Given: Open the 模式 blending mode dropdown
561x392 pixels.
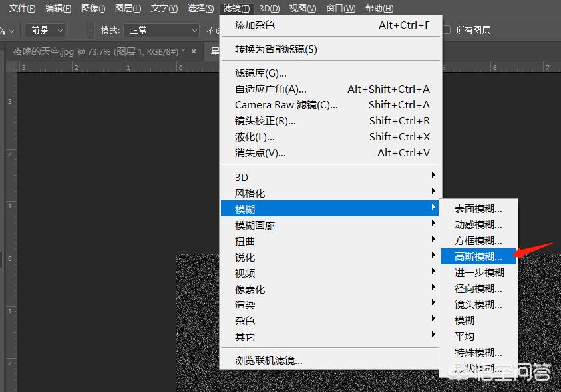Looking at the screenshot, I should pos(160,30).
